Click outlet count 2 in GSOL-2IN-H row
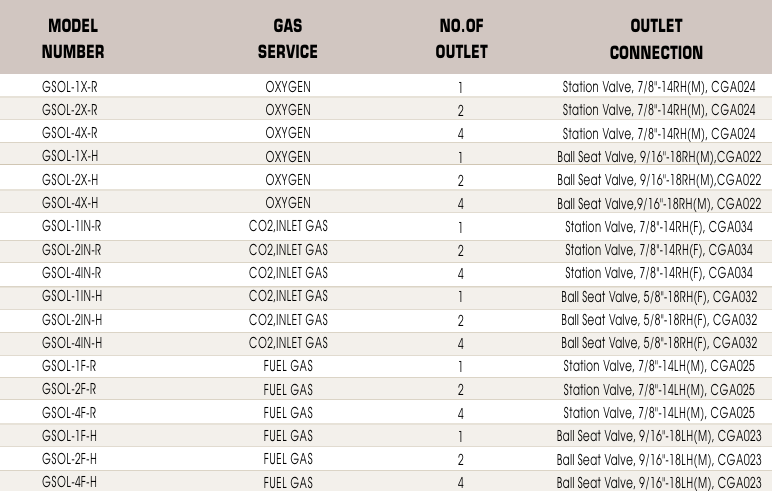The height and width of the screenshot is (491, 772). (460, 321)
